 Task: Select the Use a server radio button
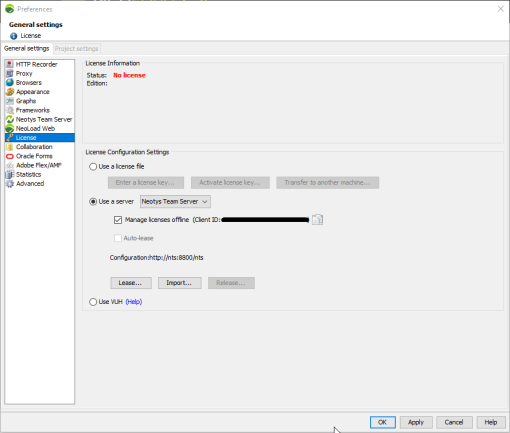pos(93,202)
